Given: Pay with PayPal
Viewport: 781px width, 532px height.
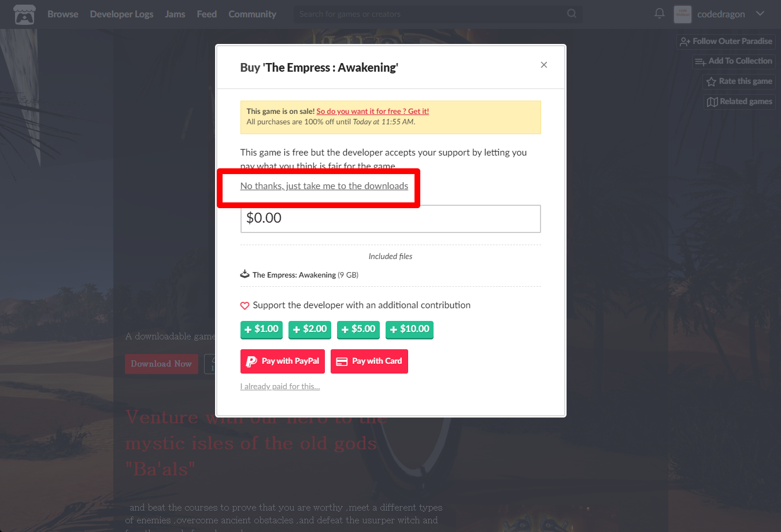Looking at the screenshot, I should tap(283, 361).
